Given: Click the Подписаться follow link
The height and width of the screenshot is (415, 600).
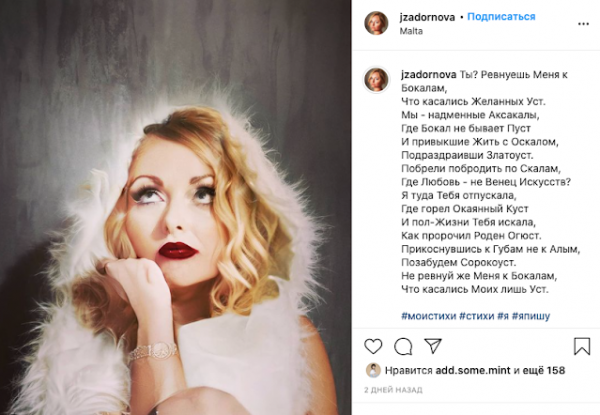Looking at the screenshot, I should click(501, 17).
